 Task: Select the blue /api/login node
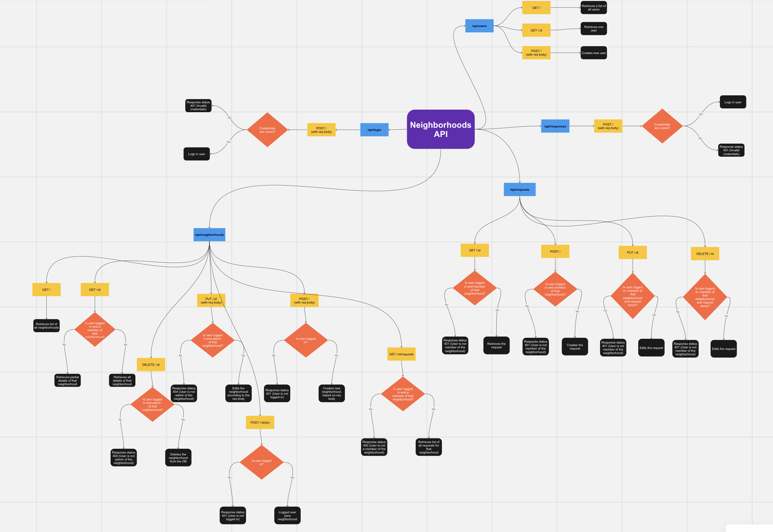pos(374,130)
